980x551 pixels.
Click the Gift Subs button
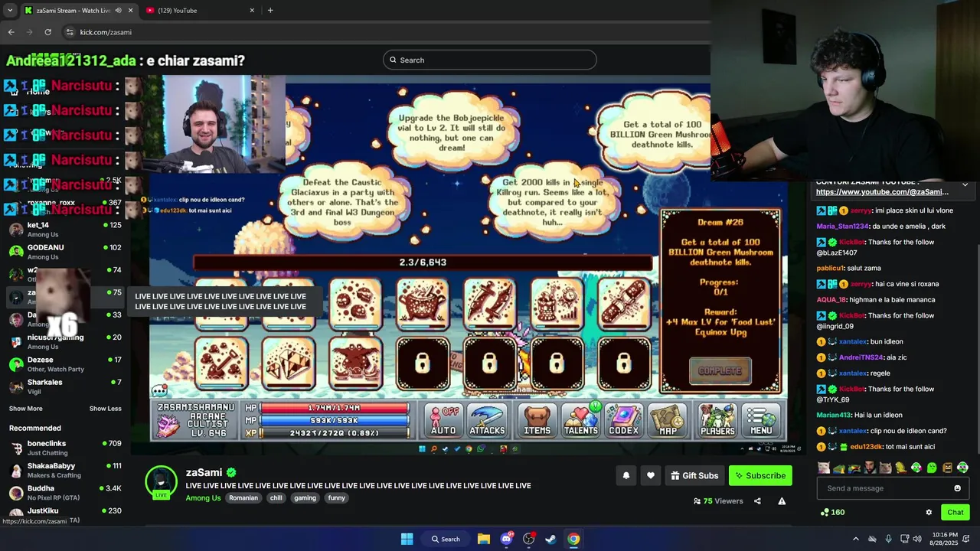pos(694,475)
